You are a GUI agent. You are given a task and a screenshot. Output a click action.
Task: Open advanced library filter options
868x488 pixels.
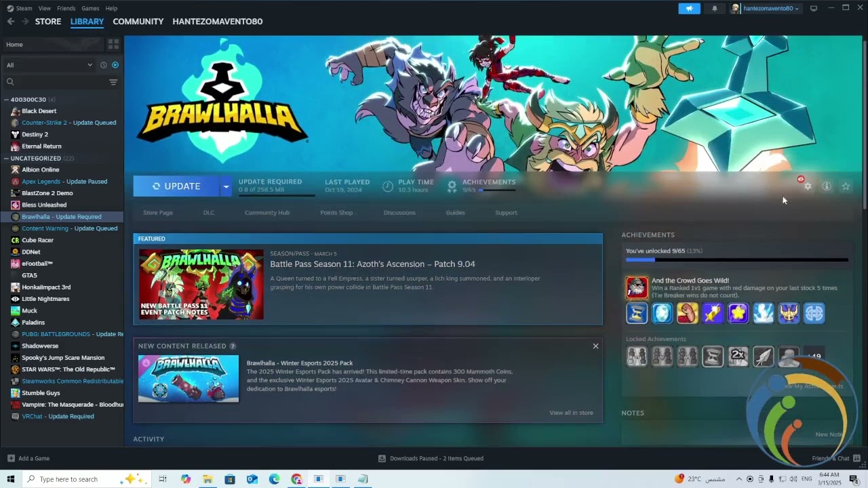(x=113, y=82)
